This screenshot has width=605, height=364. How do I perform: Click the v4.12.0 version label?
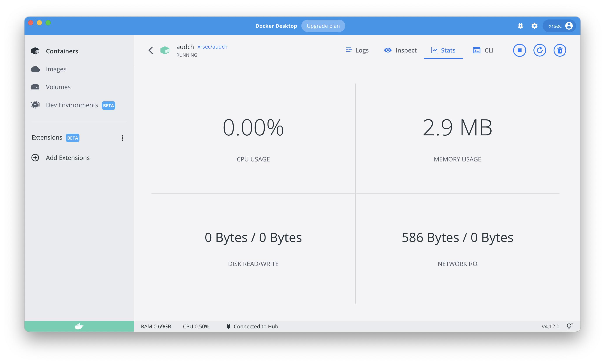coord(550,326)
